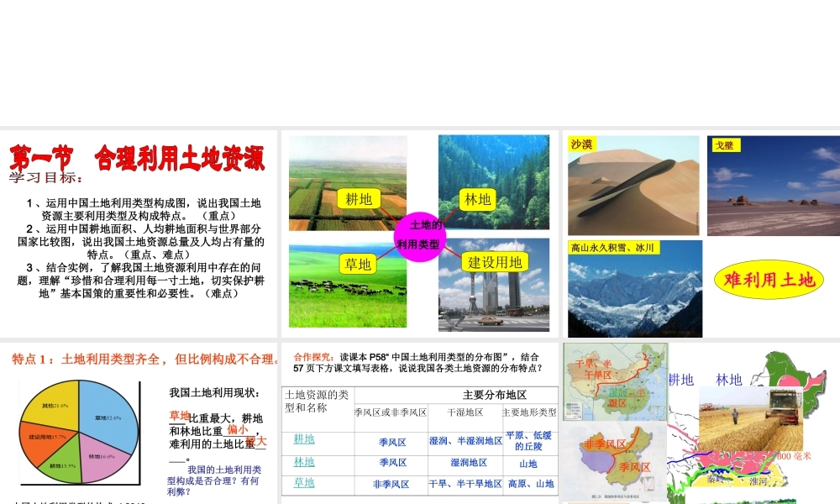
Task: Open the 耕地 link in the table
Action: (304, 439)
